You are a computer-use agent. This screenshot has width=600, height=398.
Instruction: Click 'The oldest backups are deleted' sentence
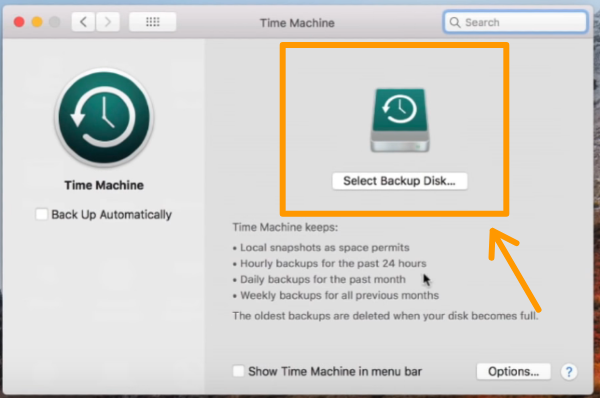(385, 316)
